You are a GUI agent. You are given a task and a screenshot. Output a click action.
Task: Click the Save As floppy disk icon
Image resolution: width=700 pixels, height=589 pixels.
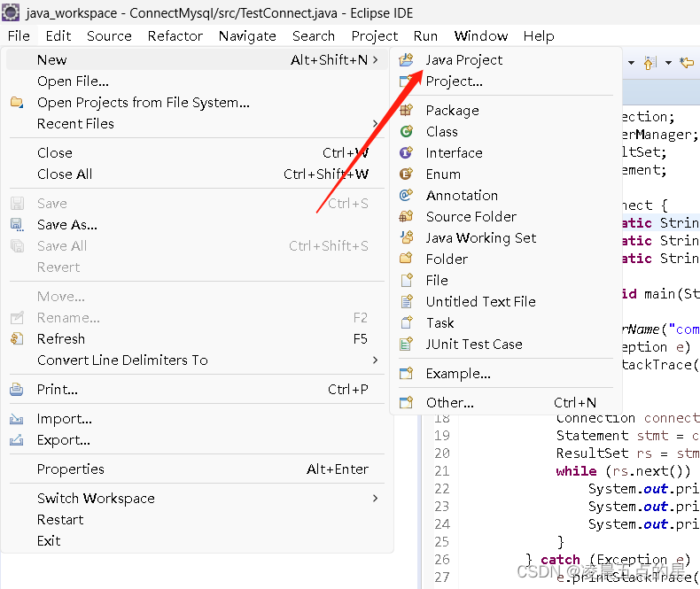[x=17, y=224]
